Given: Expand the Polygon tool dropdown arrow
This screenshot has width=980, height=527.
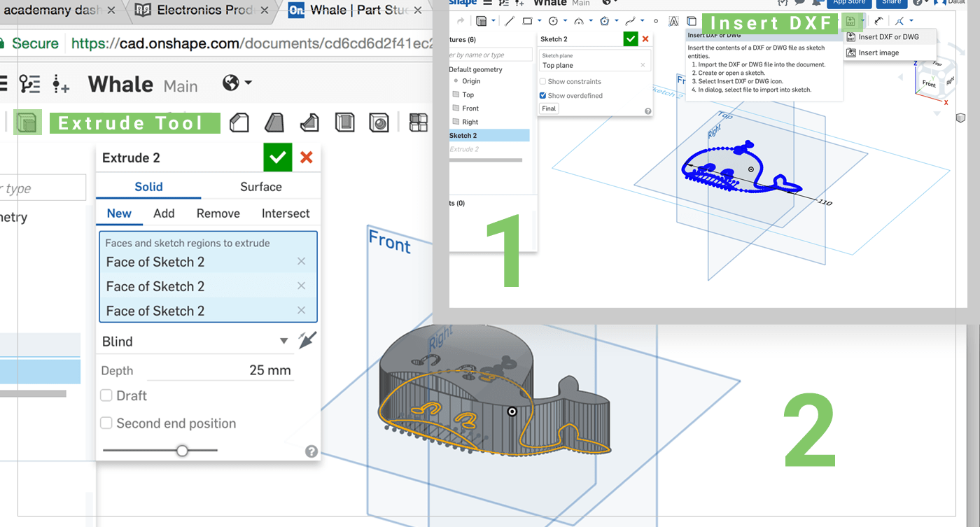Looking at the screenshot, I should [x=617, y=21].
